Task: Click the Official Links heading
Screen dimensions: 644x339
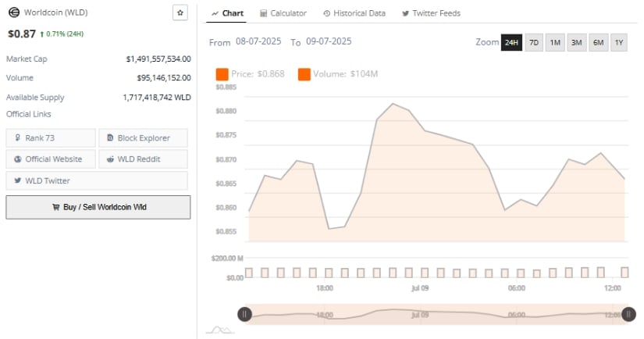Action: [x=28, y=114]
